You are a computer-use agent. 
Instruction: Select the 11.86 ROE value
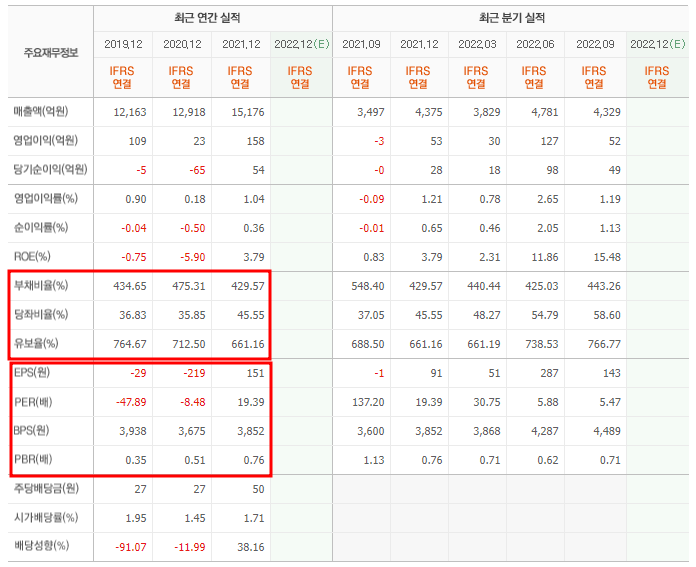point(545,257)
